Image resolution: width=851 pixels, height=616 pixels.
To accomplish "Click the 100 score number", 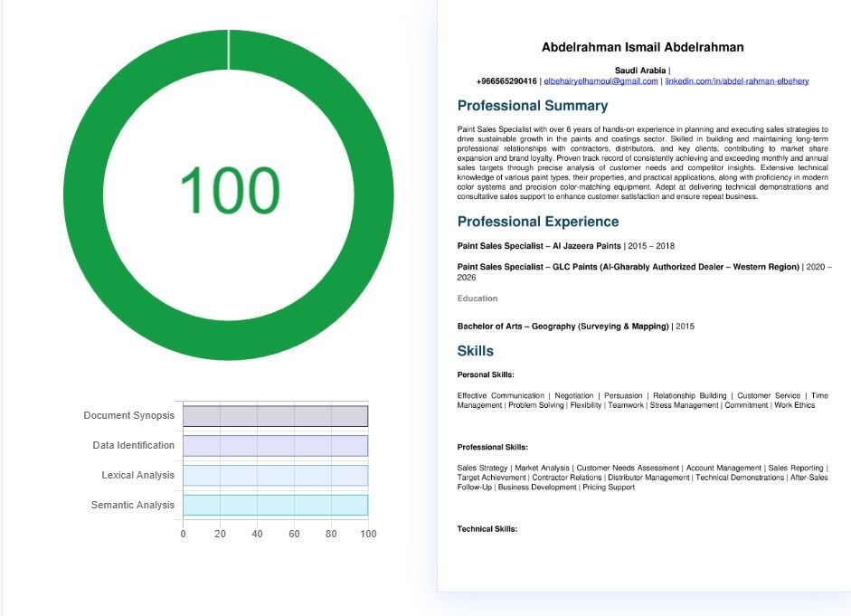I will tap(229, 191).
